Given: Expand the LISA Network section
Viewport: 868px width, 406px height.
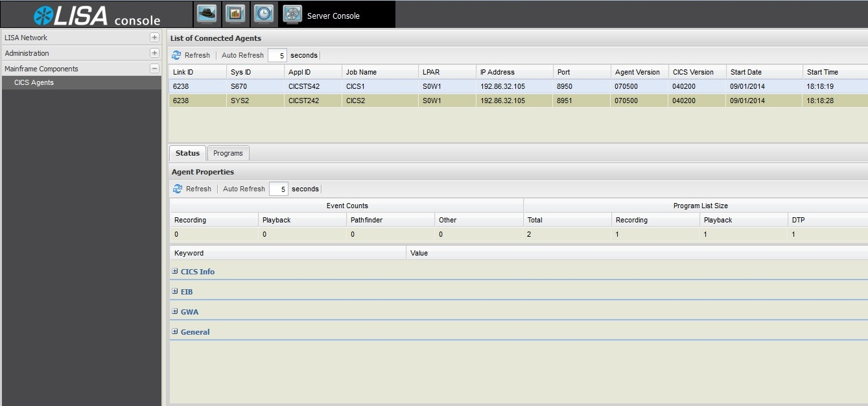Looking at the screenshot, I should click(x=154, y=38).
